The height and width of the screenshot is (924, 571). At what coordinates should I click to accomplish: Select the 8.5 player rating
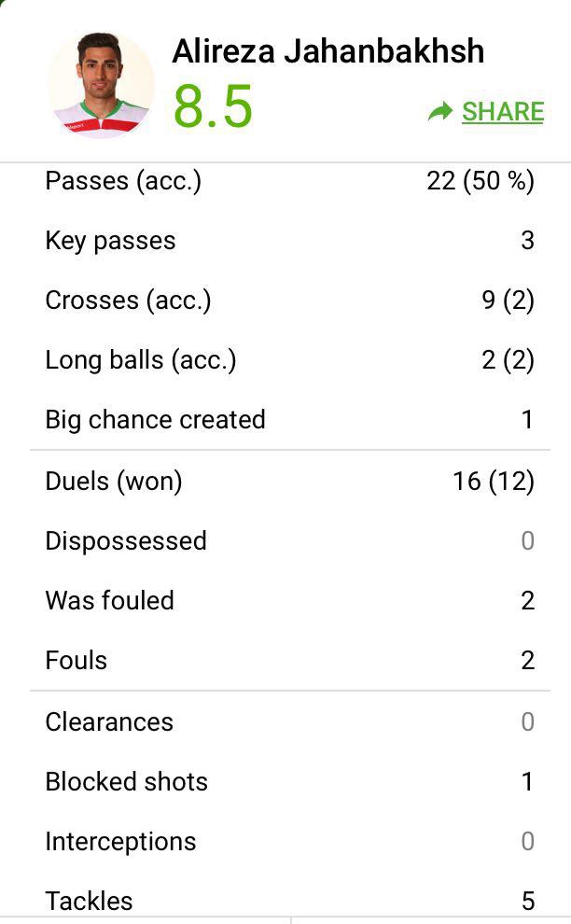pos(213,106)
